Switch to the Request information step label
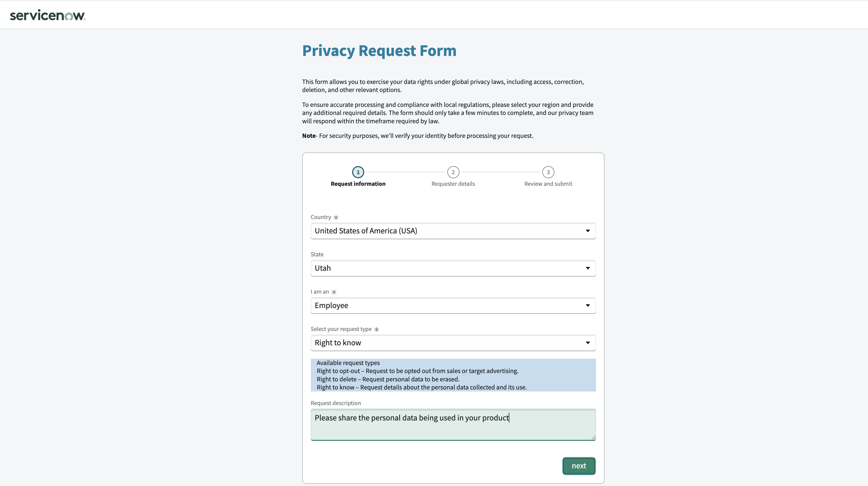 [x=358, y=184]
